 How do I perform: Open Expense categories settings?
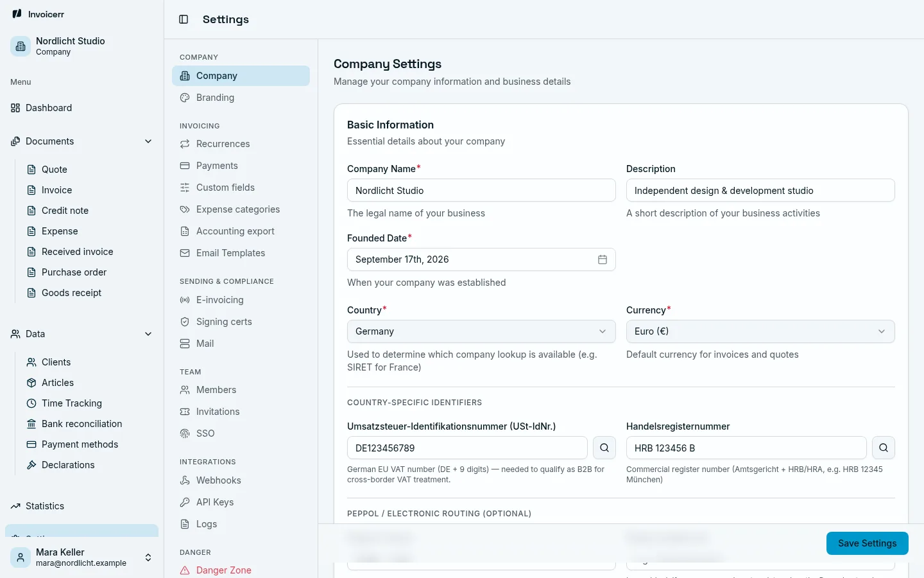tap(241, 209)
